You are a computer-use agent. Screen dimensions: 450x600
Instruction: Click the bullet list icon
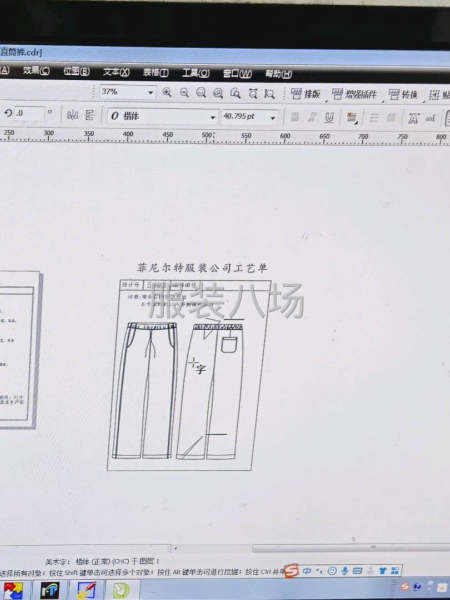pos(374,118)
